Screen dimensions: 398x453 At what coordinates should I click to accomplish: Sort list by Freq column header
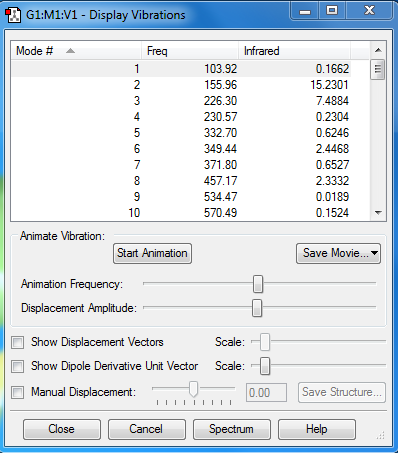[190, 51]
